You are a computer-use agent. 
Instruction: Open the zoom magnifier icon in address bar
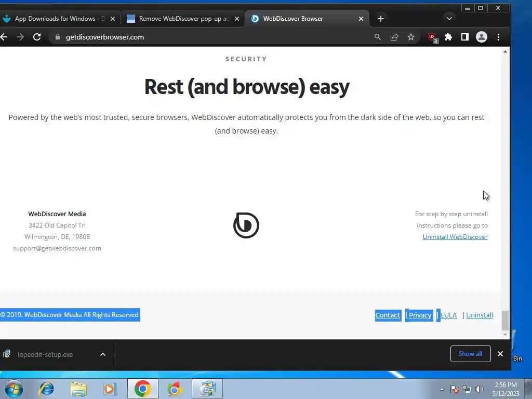[x=377, y=37]
